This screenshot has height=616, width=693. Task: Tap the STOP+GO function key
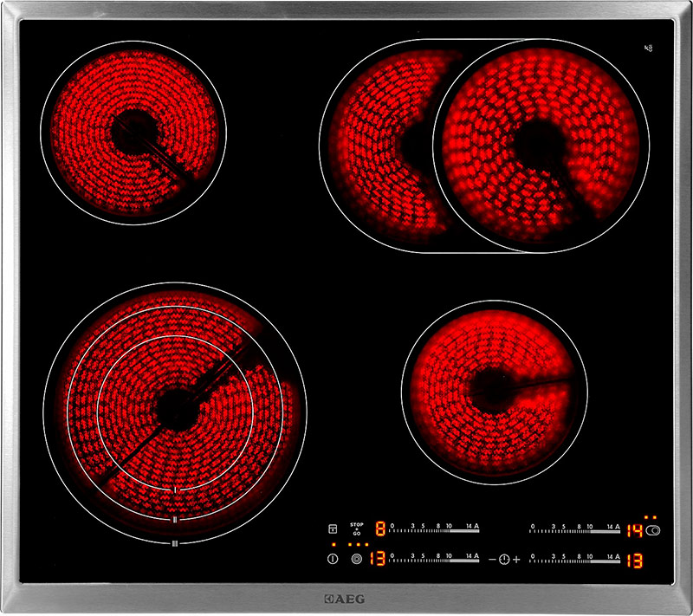coord(356,529)
